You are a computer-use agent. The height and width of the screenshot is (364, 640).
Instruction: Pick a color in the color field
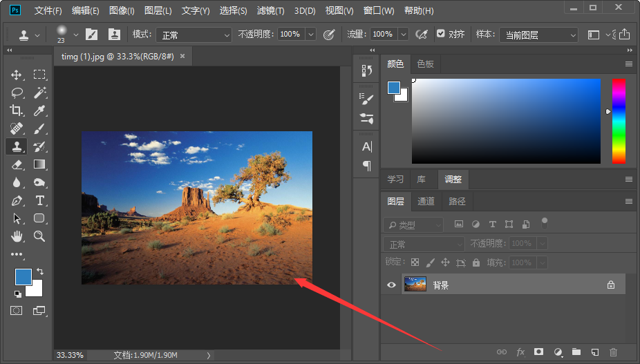click(x=506, y=121)
